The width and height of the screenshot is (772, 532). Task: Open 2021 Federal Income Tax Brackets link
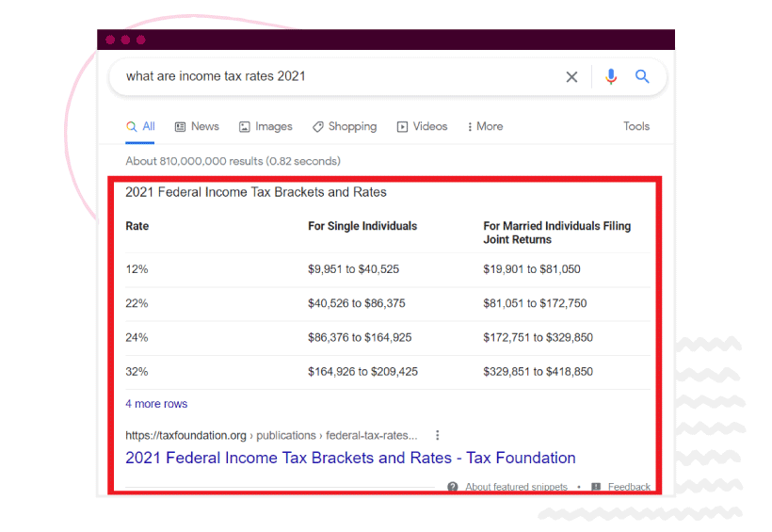[x=350, y=458]
